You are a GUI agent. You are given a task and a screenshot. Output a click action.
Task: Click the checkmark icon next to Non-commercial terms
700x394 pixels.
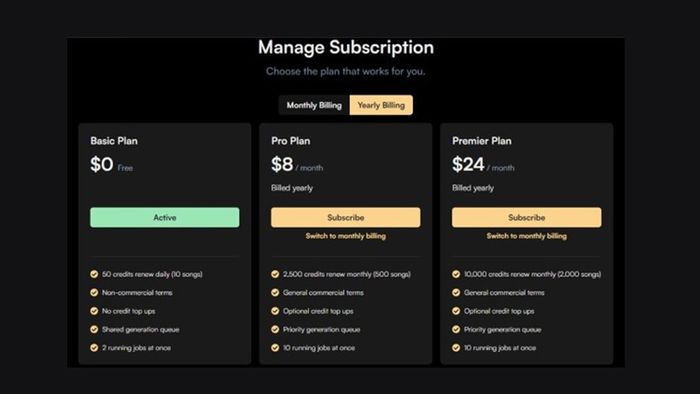tap(94, 293)
